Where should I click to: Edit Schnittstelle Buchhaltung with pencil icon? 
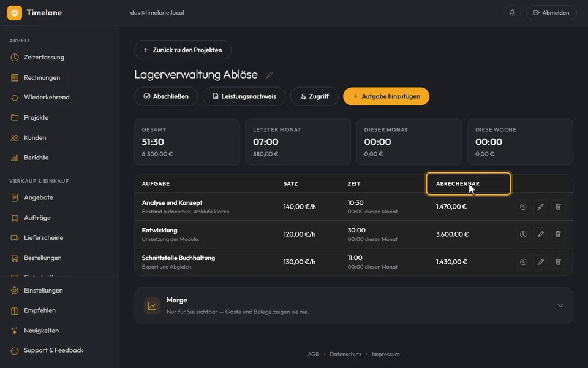pyautogui.click(x=540, y=262)
